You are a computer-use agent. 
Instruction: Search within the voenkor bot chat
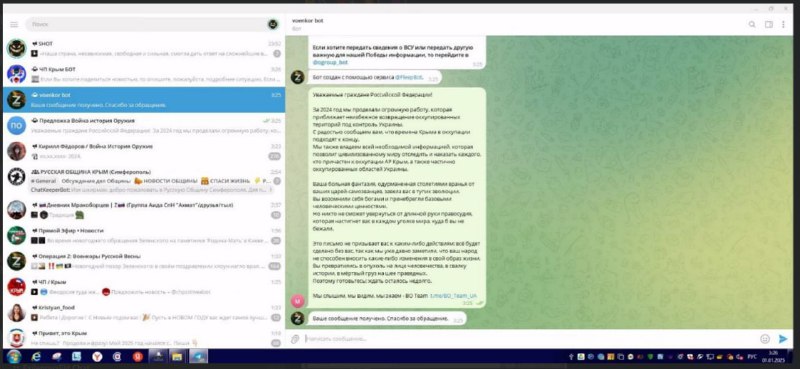click(x=752, y=24)
